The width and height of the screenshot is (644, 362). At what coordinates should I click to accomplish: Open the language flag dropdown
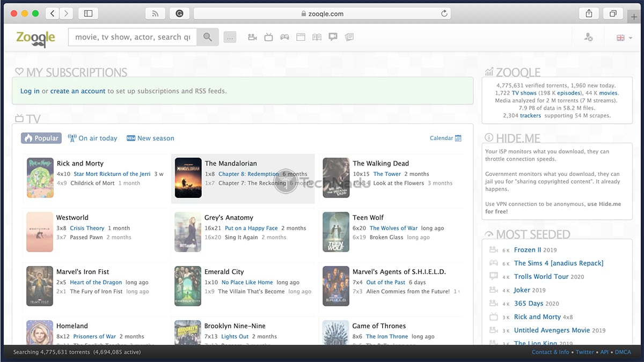(x=624, y=38)
